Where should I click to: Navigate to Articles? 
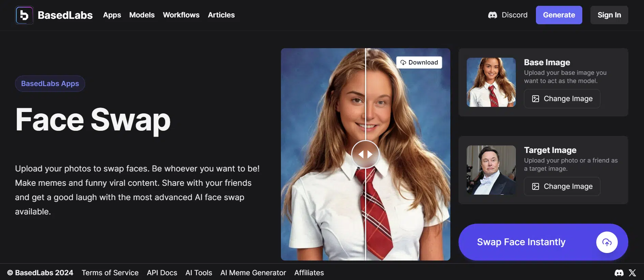click(221, 15)
